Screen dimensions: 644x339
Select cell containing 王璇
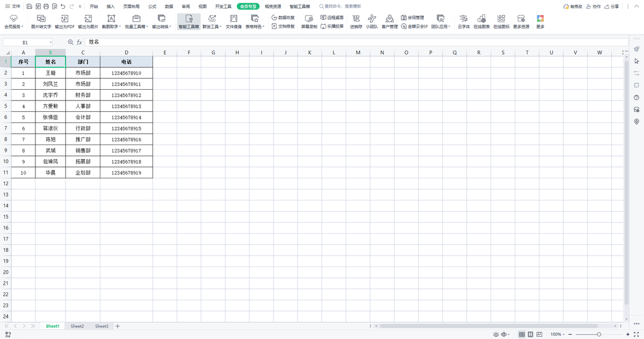pyautogui.click(x=50, y=73)
